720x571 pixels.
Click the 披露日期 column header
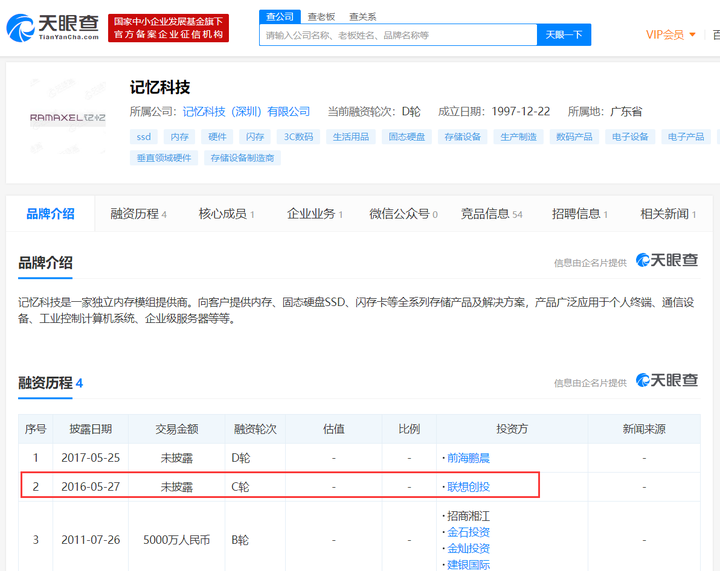point(90,429)
